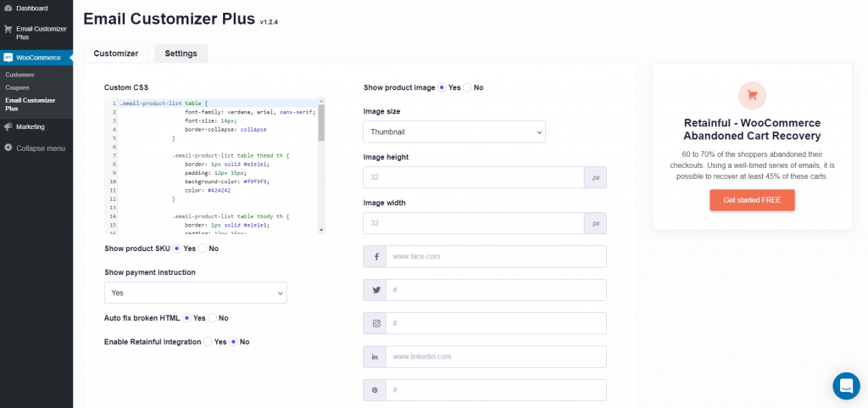Click the Retainful orange cart icon
This screenshot has height=408, width=868.
point(753,95)
